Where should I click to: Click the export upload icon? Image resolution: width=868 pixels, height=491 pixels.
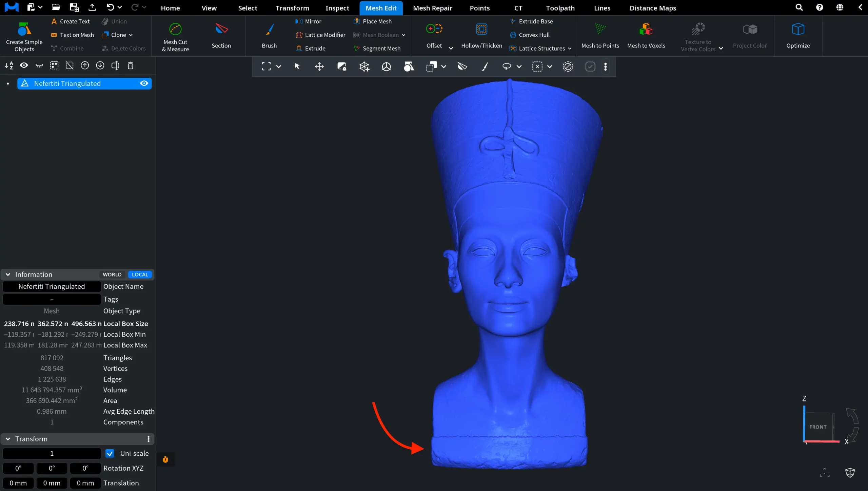[x=92, y=7]
